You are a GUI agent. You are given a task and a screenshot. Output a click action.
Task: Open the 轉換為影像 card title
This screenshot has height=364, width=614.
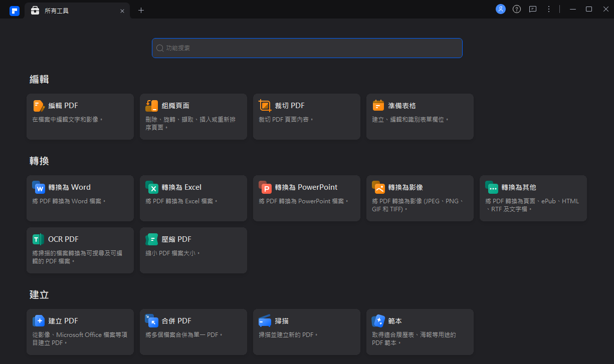[405, 187]
